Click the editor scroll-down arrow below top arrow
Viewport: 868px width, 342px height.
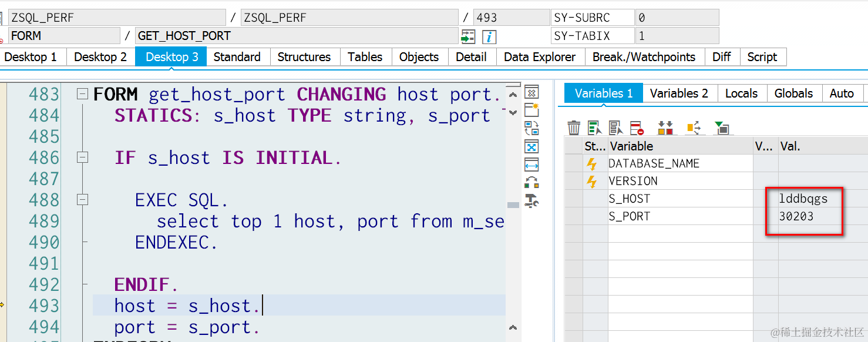513,112
